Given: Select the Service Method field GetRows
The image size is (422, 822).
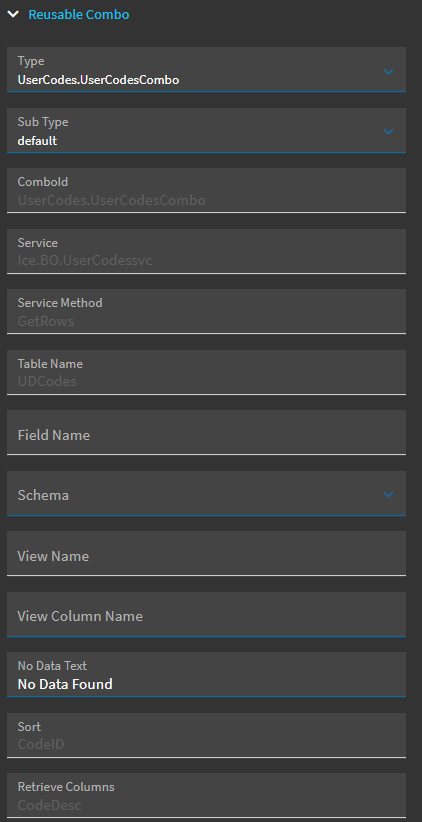Looking at the screenshot, I should coord(206,311).
